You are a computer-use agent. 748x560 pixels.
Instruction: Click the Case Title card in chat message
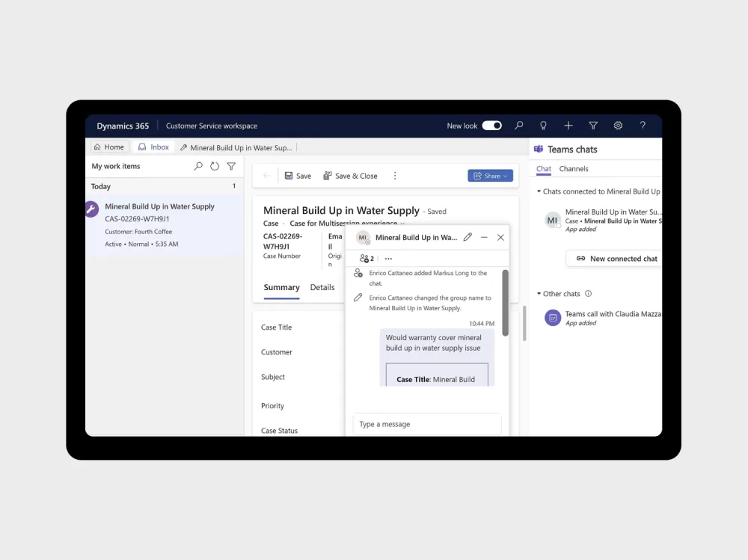tap(437, 375)
